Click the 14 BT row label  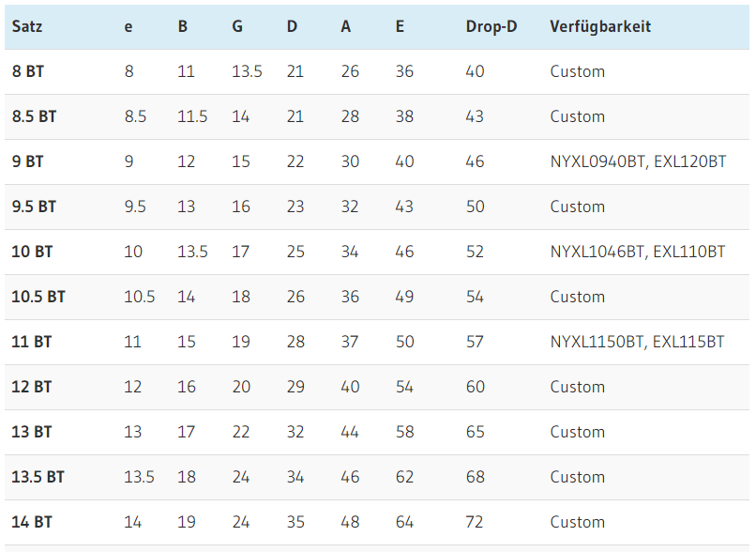[32, 522]
